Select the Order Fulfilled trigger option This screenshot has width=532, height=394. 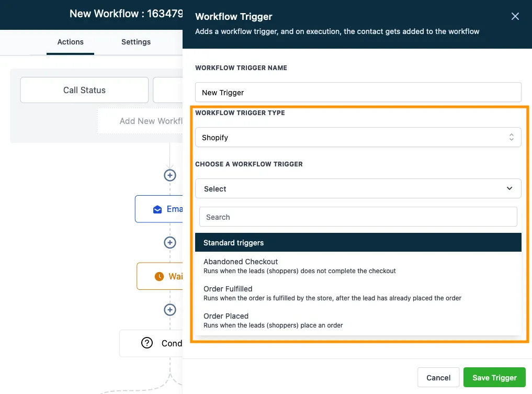coord(358,293)
